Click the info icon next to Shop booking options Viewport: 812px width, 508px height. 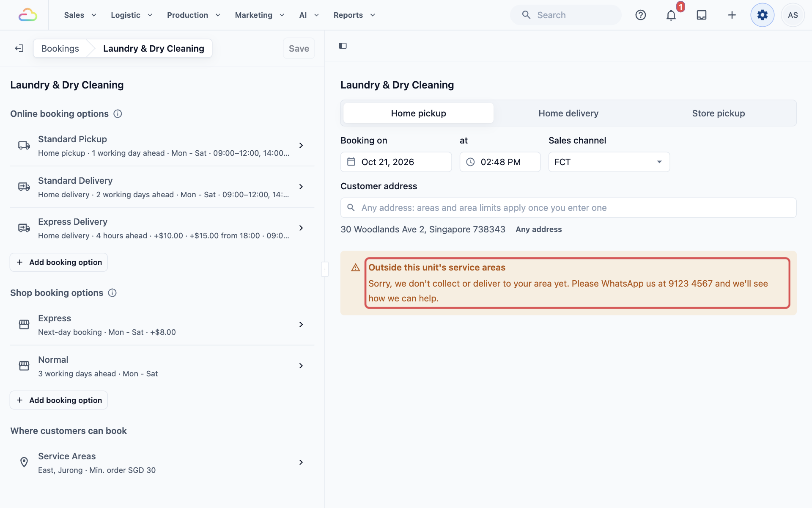(112, 293)
